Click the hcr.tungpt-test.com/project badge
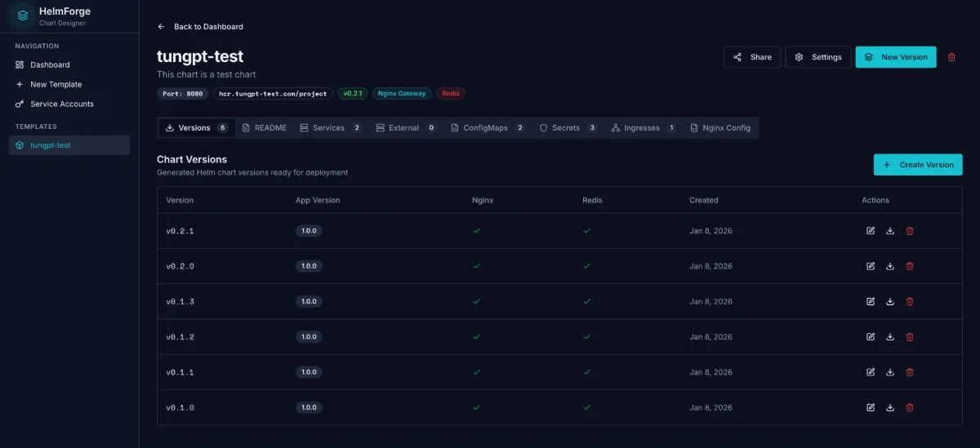Screen dimensions: 980x448 coord(273,94)
